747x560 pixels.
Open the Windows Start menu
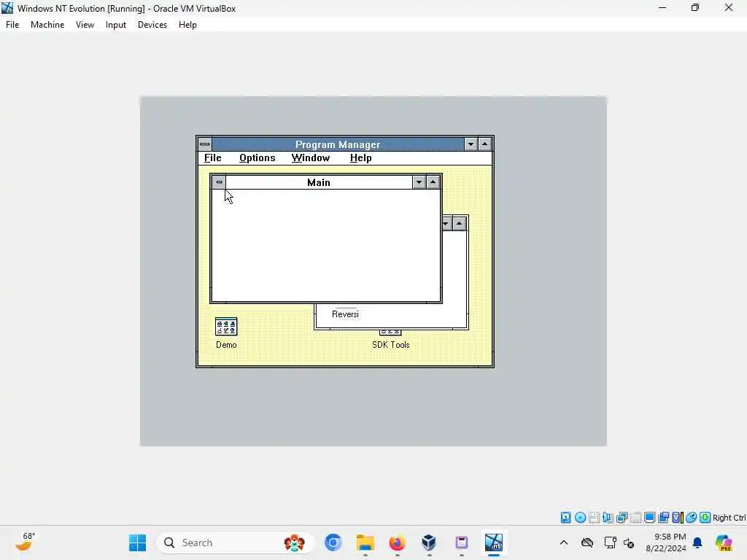(x=138, y=542)
